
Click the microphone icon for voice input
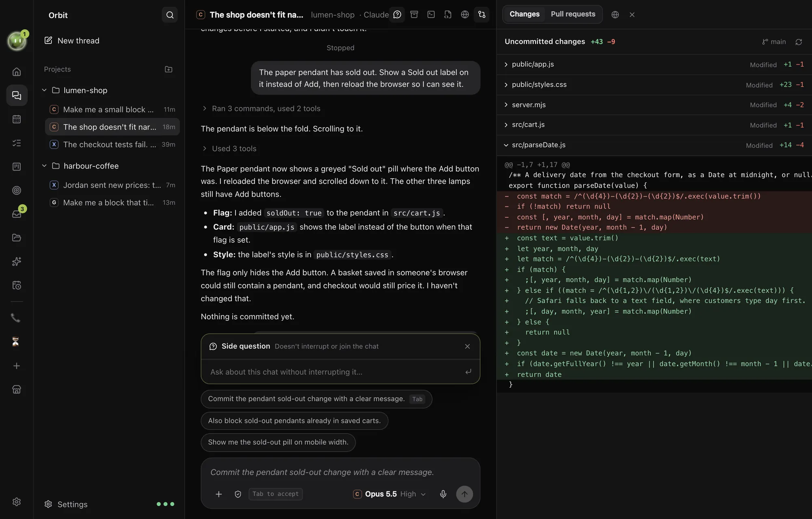click(443, 494)
